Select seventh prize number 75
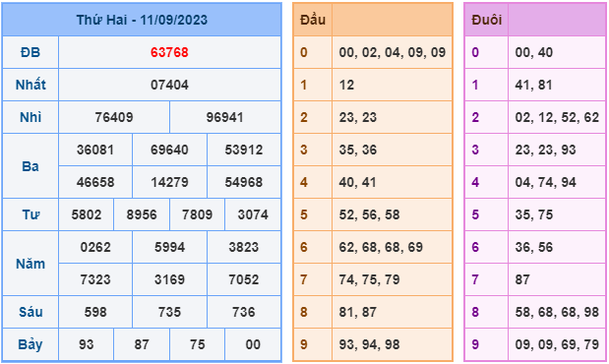Image resolution: width=609 pixels, height=364 pixels. pyautogui.click(x=198, y=344)
